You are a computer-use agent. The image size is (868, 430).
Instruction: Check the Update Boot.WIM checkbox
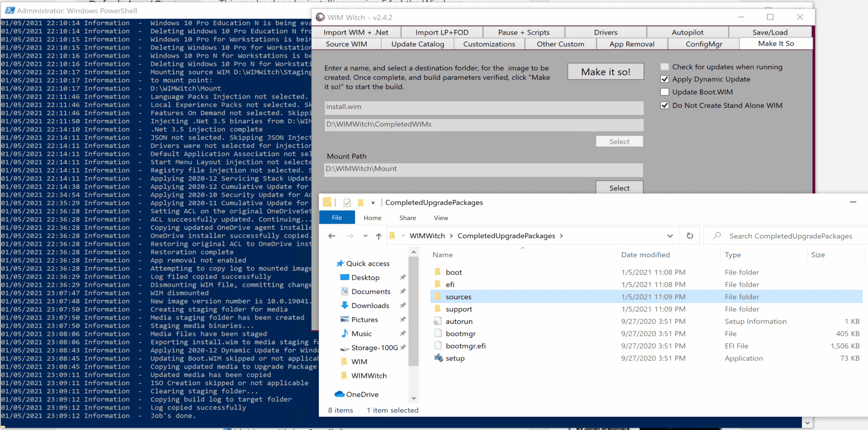pos(665,92)
